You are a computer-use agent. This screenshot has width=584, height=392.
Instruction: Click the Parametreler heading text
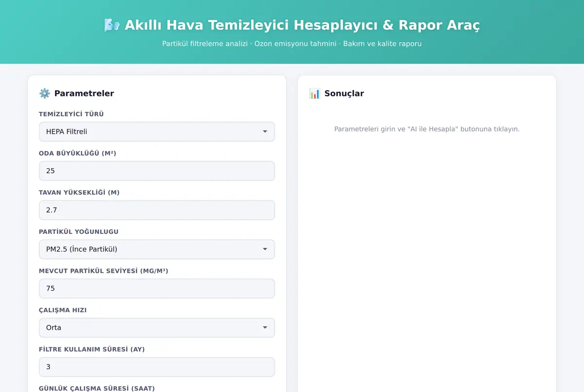click(84, 93)
